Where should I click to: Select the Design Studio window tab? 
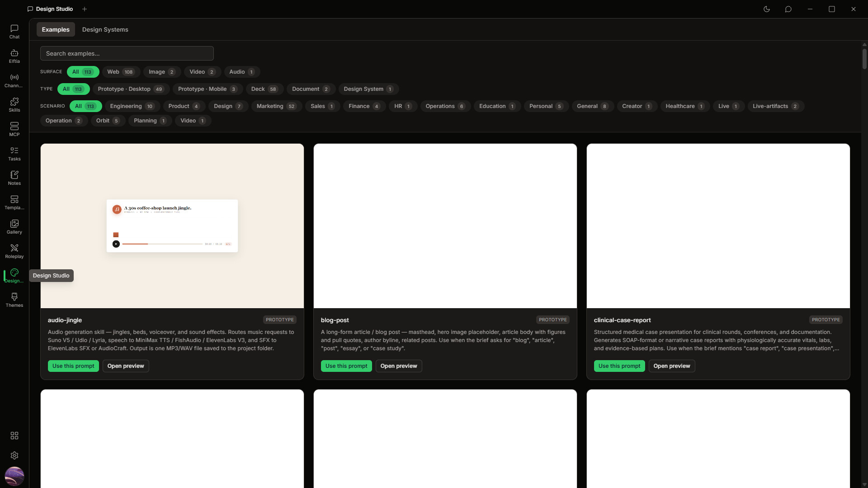coord(50,9)
